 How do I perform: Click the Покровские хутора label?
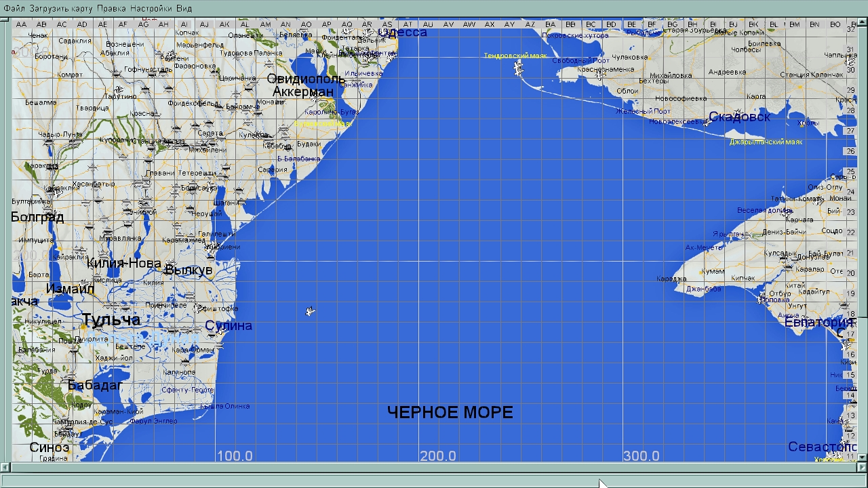tap(574, 36)
